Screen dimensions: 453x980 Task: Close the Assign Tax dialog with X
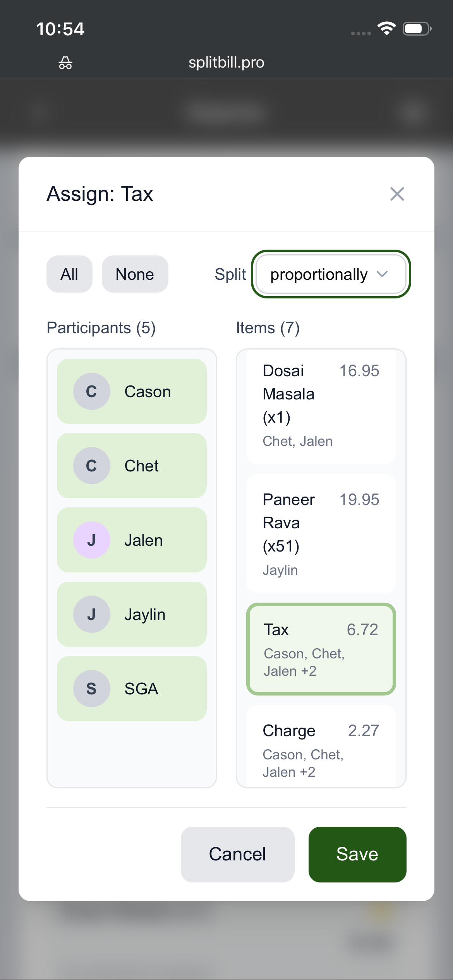click(x=397, y=194)
